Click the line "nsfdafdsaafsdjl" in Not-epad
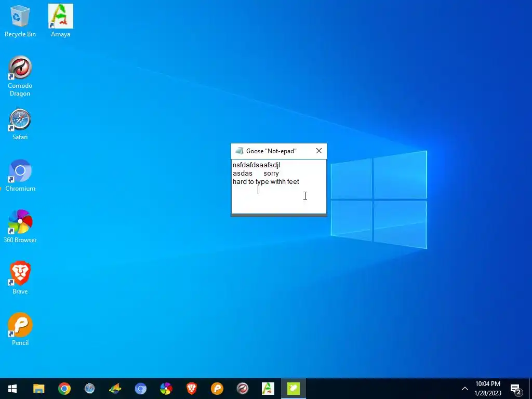Viewport: 532px width, 399px height. point(256,165)
